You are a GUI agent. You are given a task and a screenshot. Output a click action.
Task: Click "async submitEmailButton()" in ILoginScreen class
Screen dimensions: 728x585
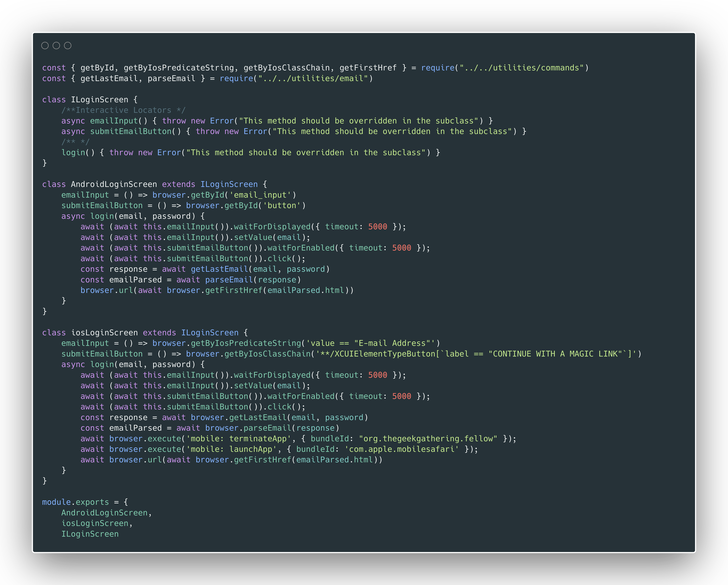pyautogui.click(x=121, y=131)
